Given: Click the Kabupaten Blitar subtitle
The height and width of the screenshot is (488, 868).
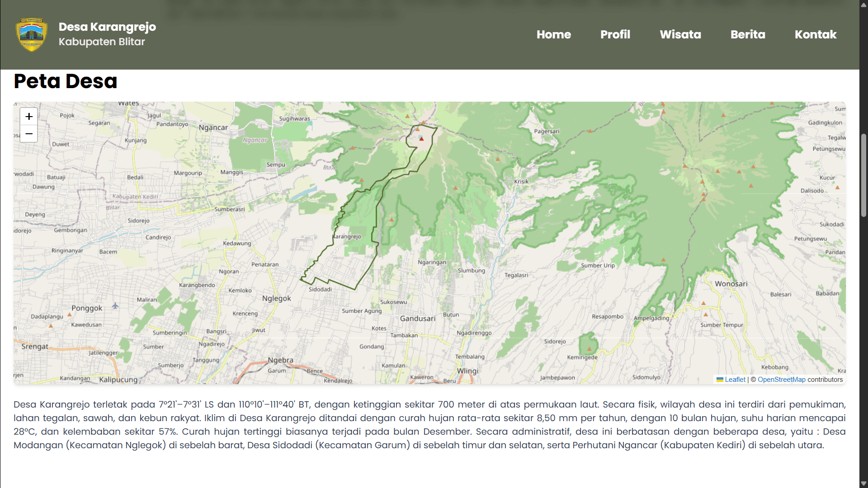Looking at the screenshot, I should [x=102, y=42].
